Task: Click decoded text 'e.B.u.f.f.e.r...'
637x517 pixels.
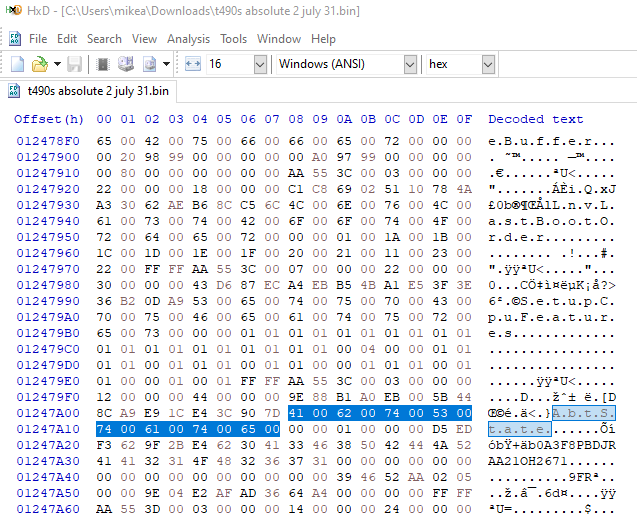Action: [552, 141]
